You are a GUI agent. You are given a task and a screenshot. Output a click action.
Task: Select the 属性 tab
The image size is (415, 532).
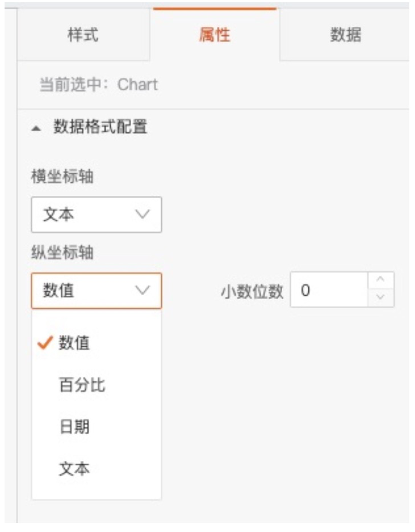(215, 35)
